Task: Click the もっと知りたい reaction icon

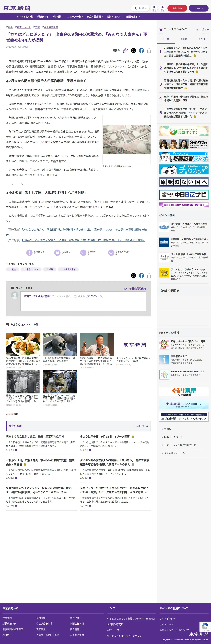Action: click(111, 253)
